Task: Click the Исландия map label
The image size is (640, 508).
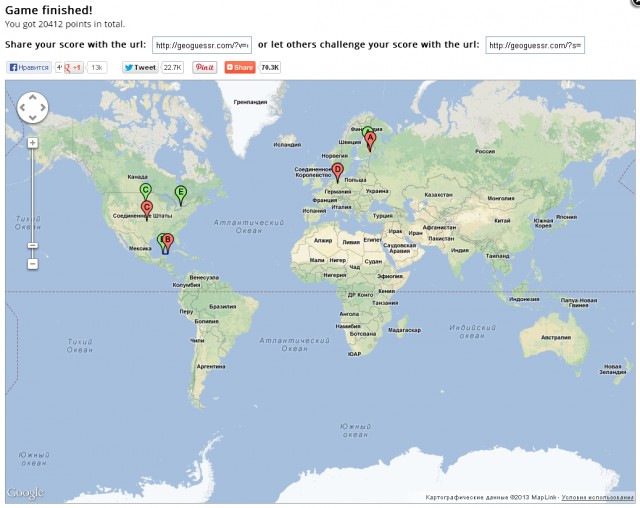Action: click(x=287, y=144)
